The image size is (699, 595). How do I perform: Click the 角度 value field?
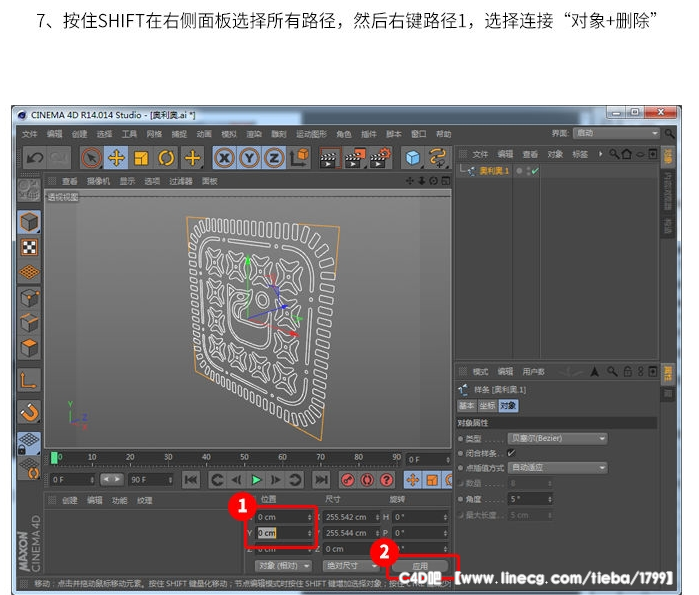tap(530, 499)
